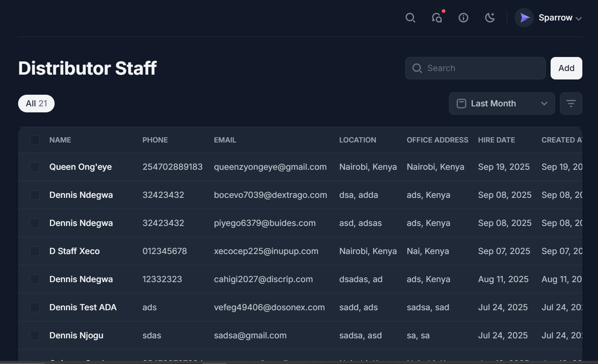
Task: Open the Last Month date range dropdown
Action: [x=502, y=103]
